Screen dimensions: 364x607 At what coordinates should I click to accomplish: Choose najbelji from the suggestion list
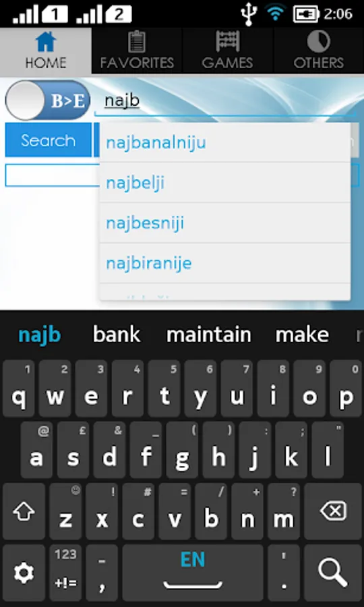[224, 183]
